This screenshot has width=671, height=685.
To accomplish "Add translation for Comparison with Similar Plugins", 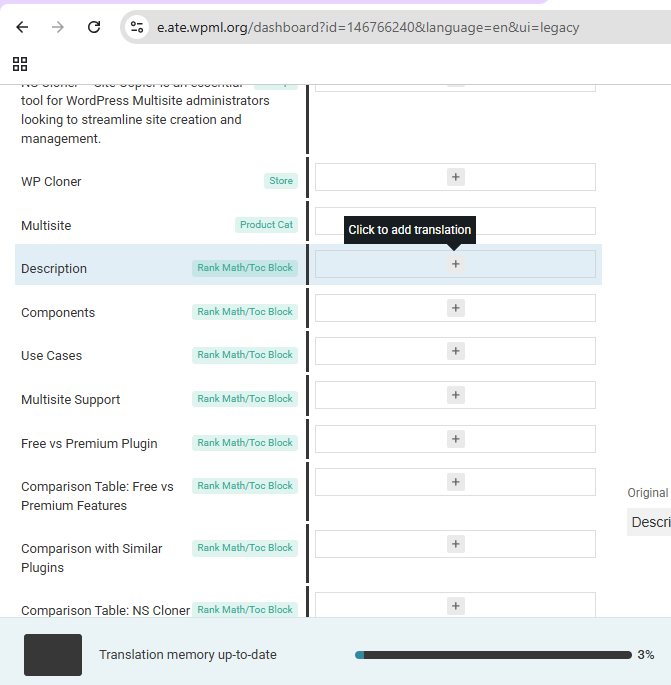I will pyautogui.click(x=456, y=544).
